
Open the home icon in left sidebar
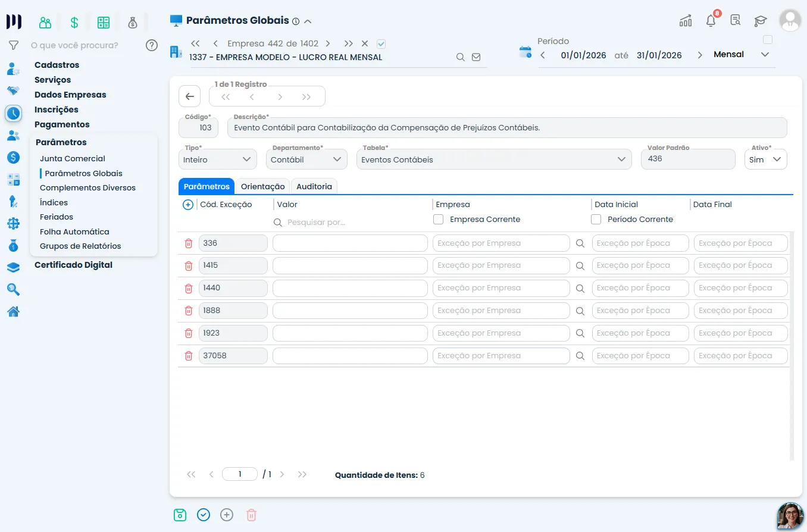click(13, 311)
